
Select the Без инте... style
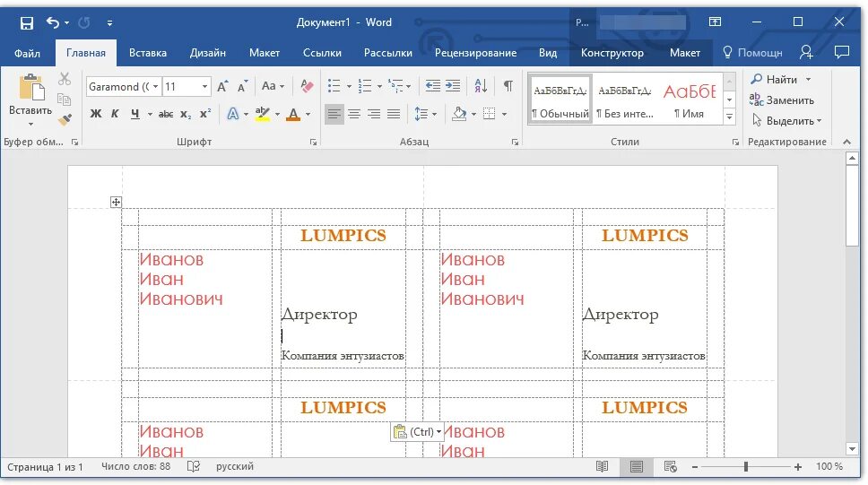click(x=624, y=100)
